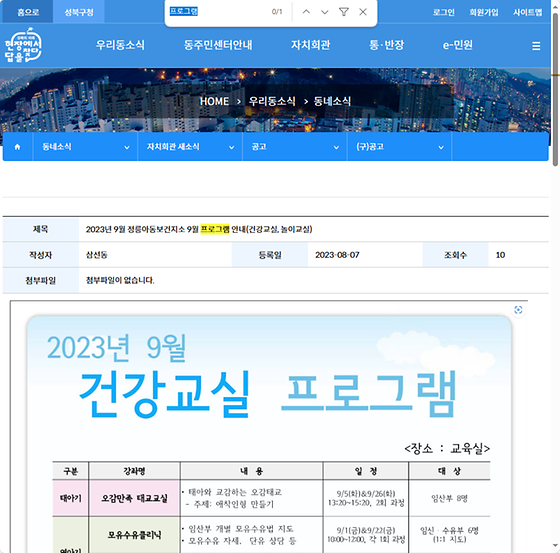Click the 회원가입 link
The width and height of the screenshot is (560, 553).
point(484,13)
